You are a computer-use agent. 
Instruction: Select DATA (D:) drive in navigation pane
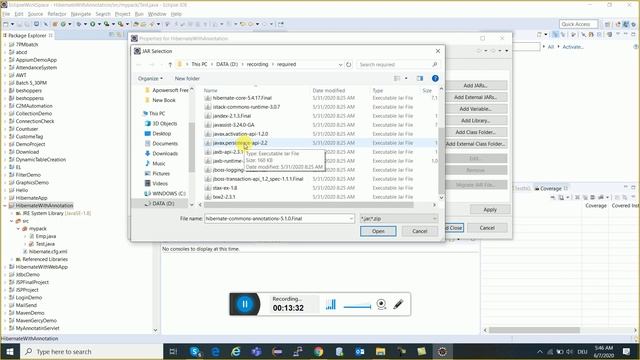click(163, 203)
